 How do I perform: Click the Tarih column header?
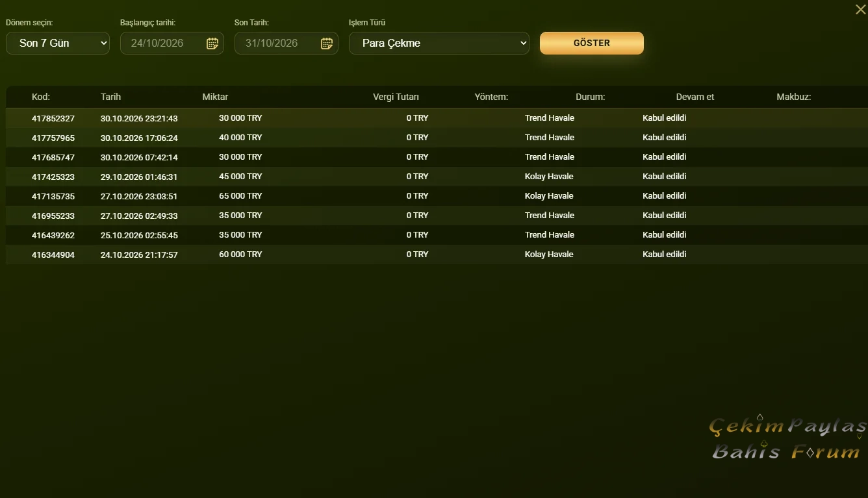point(110,97)
